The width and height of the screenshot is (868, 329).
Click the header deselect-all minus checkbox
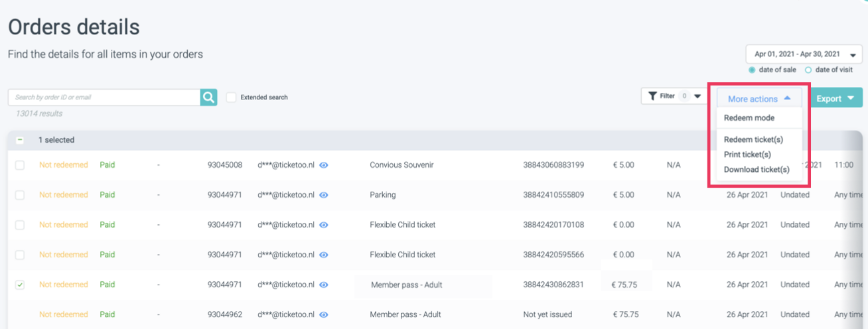20,141
